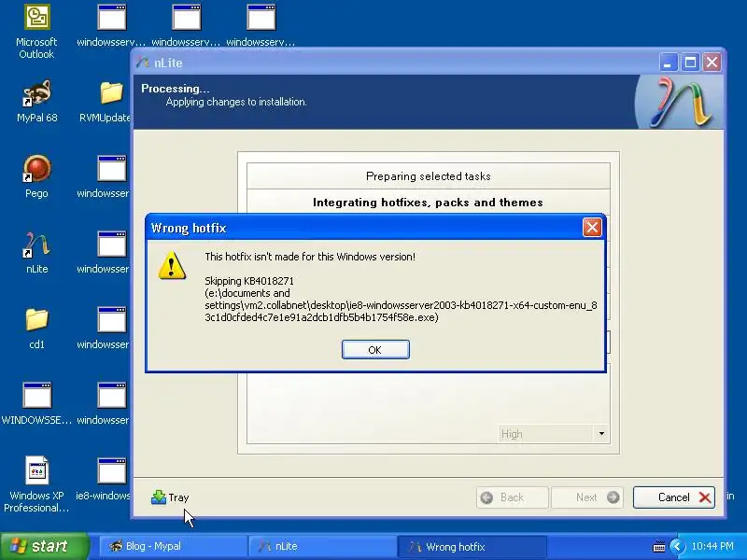Select the Pego desktop shortcut
This screenshot has width=747, height=560.
pos(36,176)
